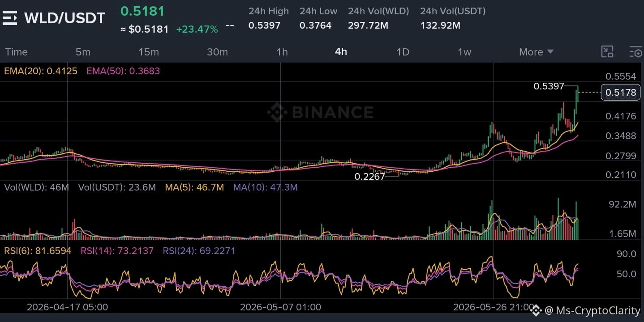Open chart settings icon at top right
This screenshot has height=322, width=644.
635,52
